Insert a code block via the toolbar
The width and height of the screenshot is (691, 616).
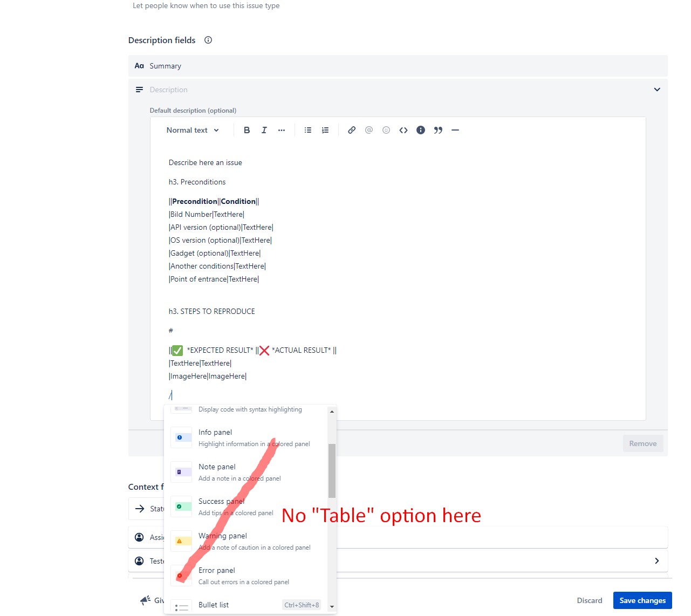[x=403, y=130]
